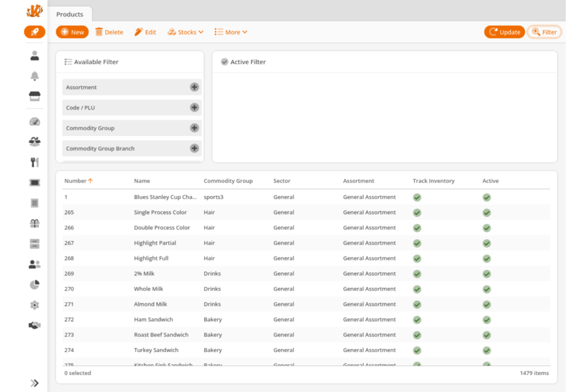Open the handshake partners icon in sidebar
Viewport: 588px width, 392px height.
pyautogui.click(x=35, y=325)
